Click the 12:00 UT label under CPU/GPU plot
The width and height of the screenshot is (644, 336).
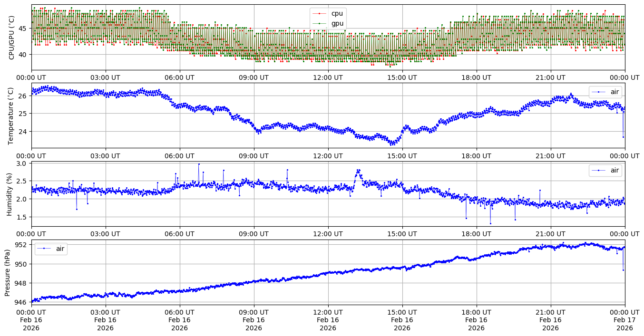click(328, 77)
